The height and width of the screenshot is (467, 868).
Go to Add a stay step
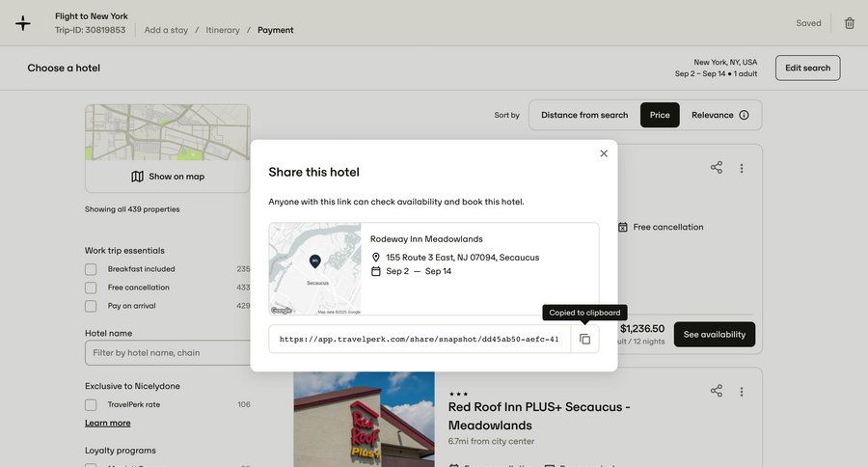166,30
